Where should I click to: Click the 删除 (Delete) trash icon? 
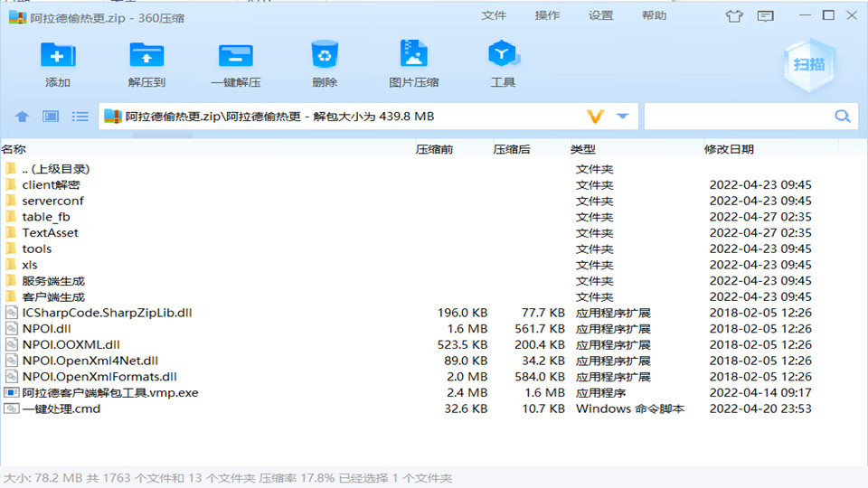coord(325,54)
